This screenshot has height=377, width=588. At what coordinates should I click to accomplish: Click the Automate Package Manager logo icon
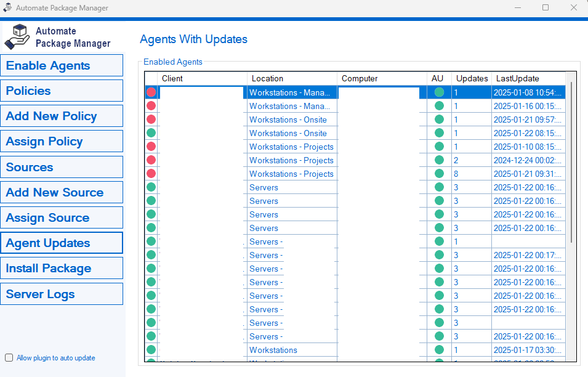pyautogui.click(x=17, y=37)
